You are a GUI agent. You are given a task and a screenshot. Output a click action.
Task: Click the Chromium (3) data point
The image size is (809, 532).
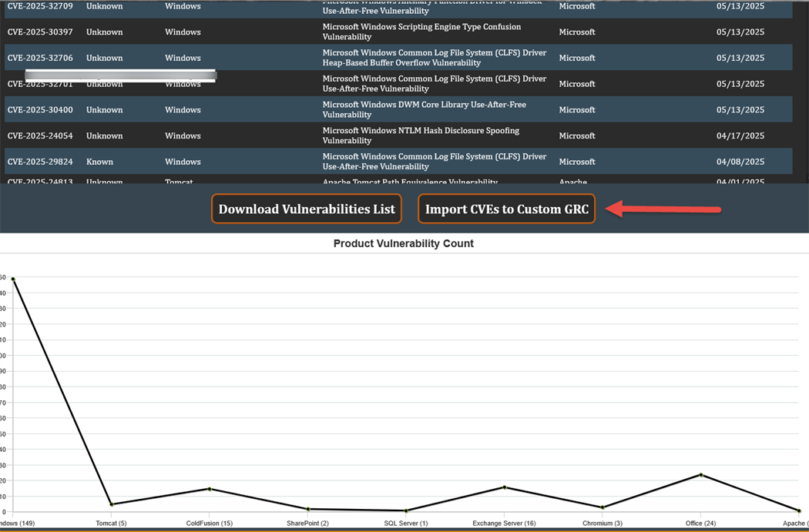603,507
